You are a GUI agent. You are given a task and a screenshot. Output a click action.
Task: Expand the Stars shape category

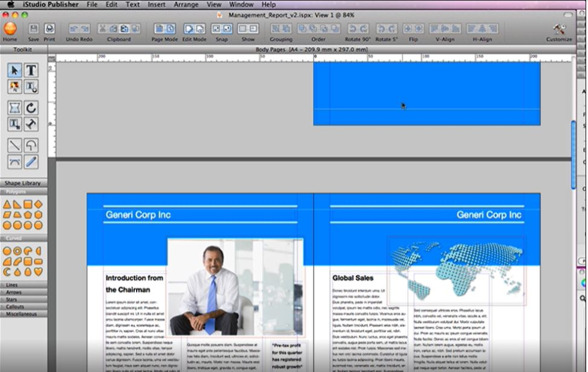click(22, 300)
